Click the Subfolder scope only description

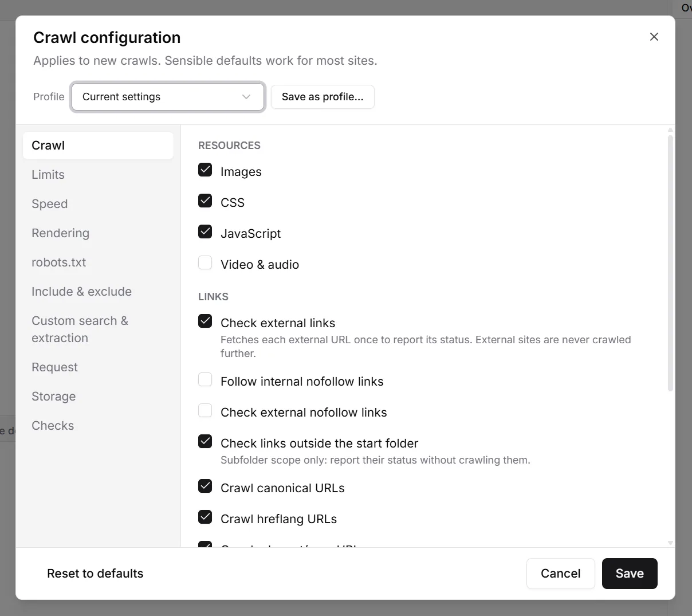(x=375, y=460)
